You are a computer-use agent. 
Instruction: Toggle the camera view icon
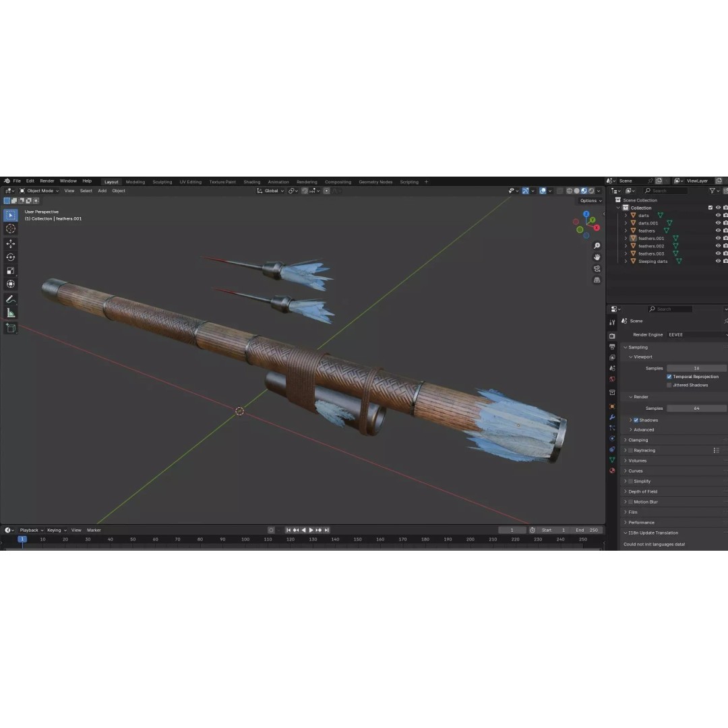597,268
